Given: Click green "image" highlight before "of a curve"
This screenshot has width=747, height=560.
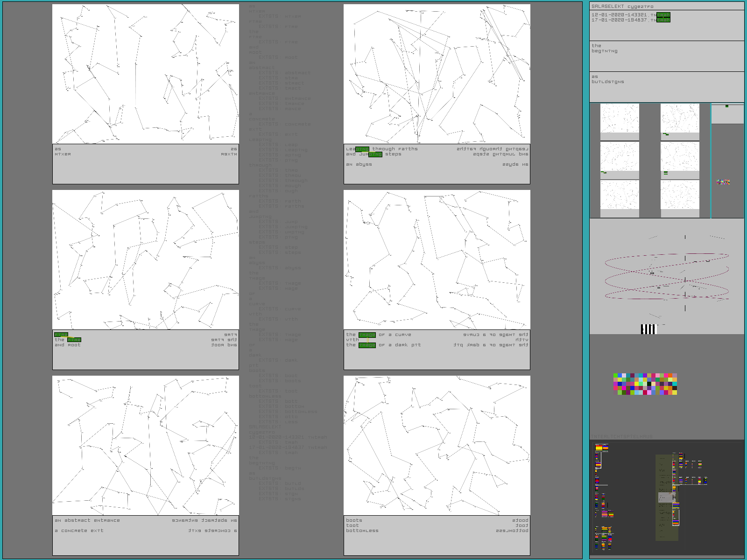Looking at the screenshot, I should tap(366, 335).
